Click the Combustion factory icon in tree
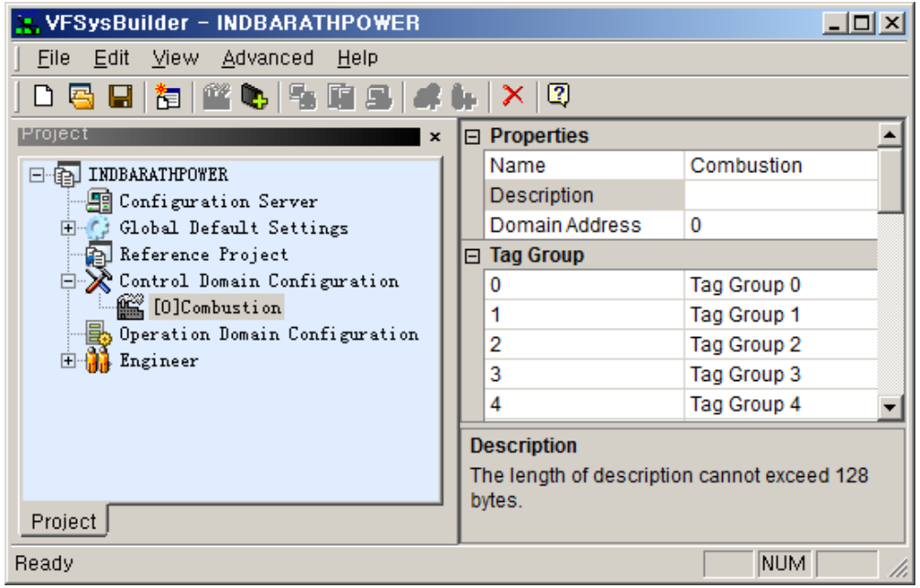Screen dimensions: 920x588 [130, 307]
